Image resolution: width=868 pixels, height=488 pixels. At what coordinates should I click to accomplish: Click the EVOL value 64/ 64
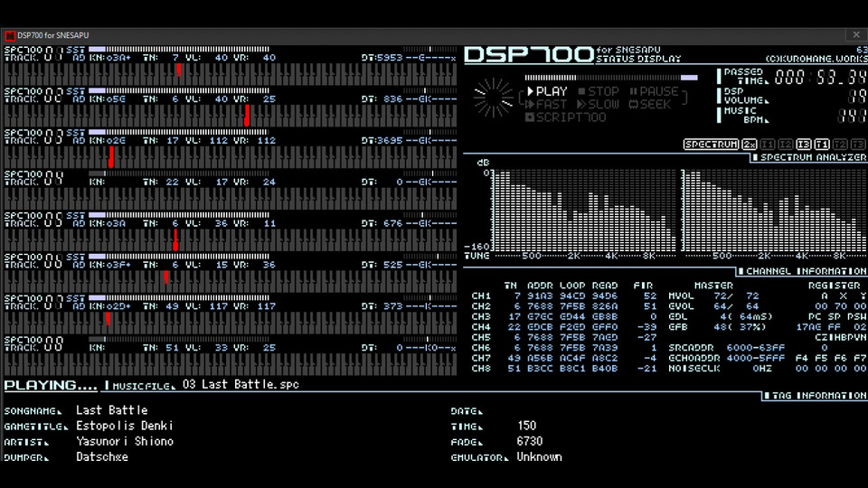click(x=736, y=306)
